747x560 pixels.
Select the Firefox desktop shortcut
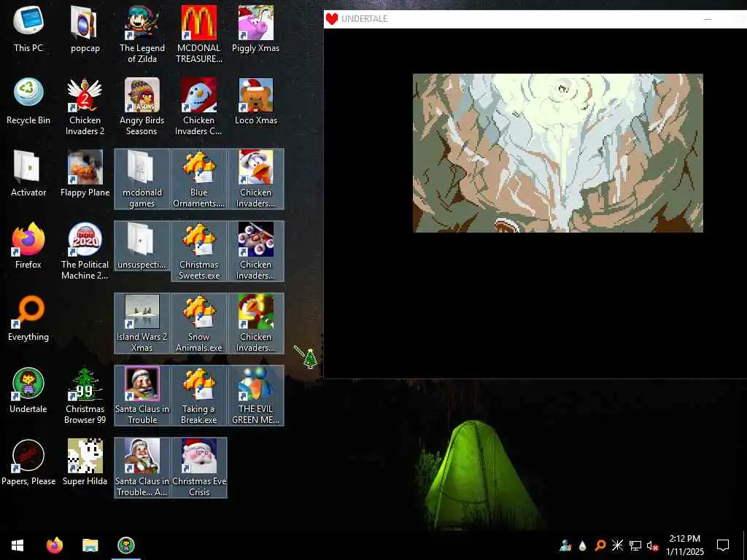point(28,246)
